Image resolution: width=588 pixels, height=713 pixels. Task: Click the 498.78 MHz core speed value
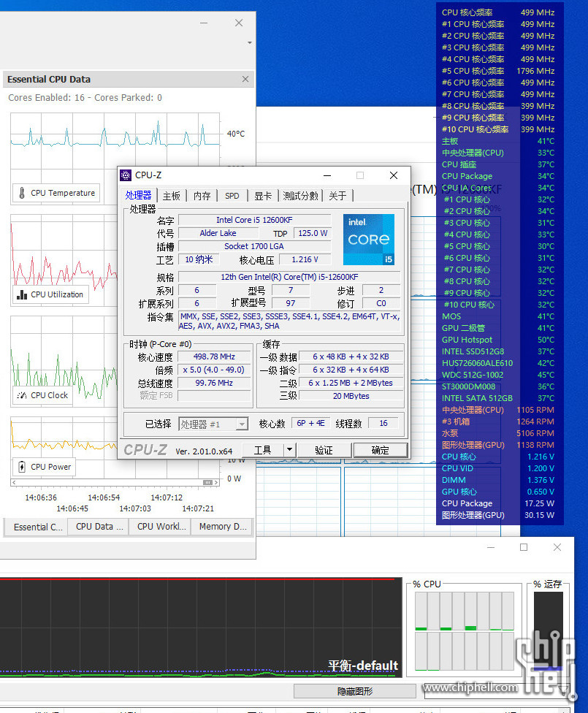[214, 357]
